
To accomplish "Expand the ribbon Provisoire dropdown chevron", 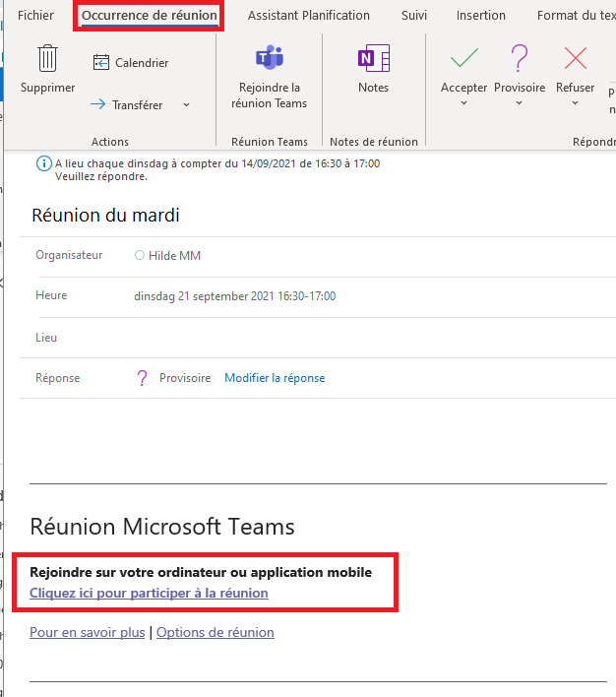I will (x=520, y=103).
